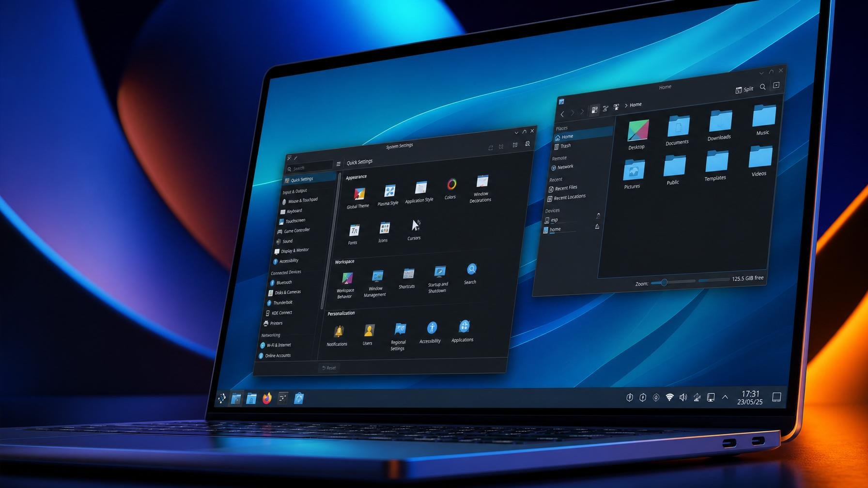Viewport: 868px width, 488px height.
Task: Open Accessibility under Personalization
Action: click(x=431, y=332)
